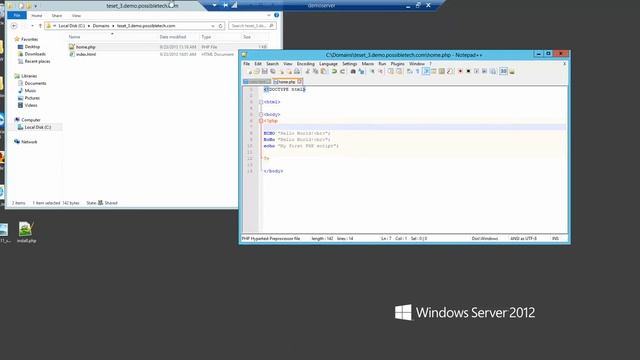Select Local Disk (C:) in navigation pane
The image size is (640, 360).
pos(38,127)
